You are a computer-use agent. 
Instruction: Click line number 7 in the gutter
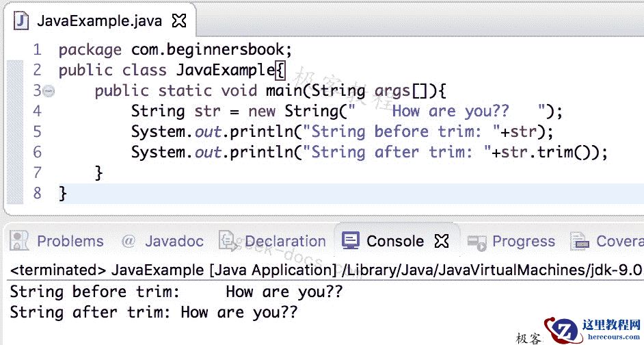[x=38, y=173]
